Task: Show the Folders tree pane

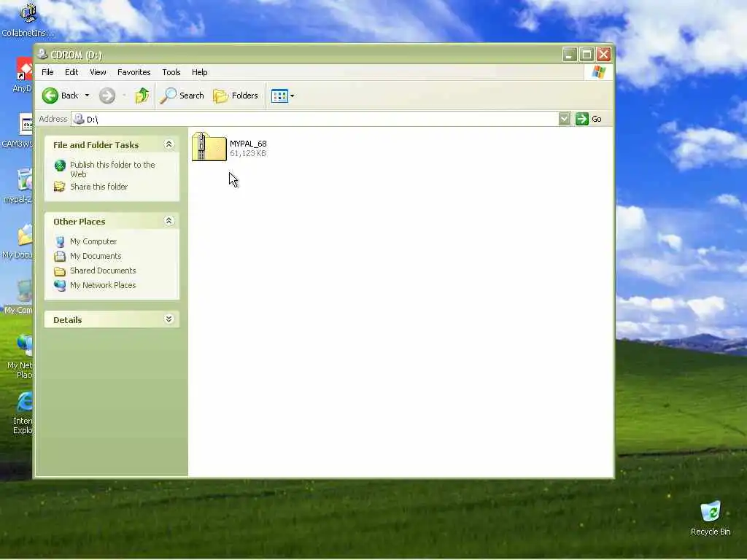Action: pos(236,96)
